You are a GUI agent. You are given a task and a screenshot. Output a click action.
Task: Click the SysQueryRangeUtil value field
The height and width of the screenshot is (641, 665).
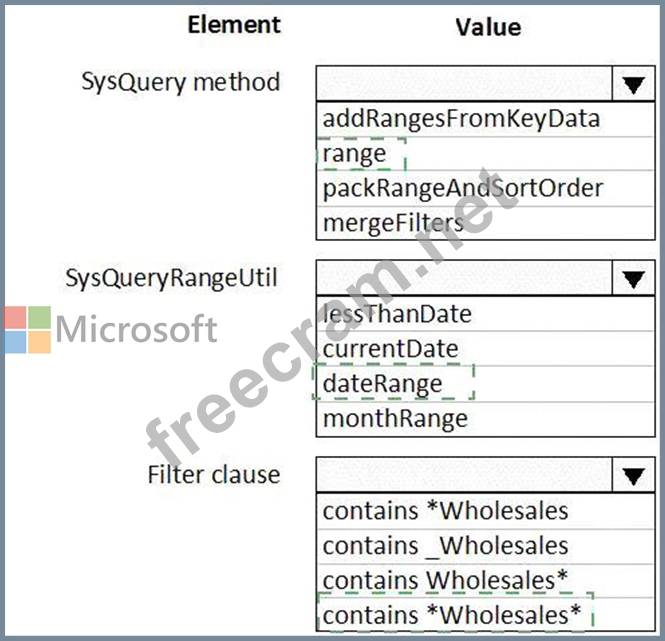(x=462, y=279)
